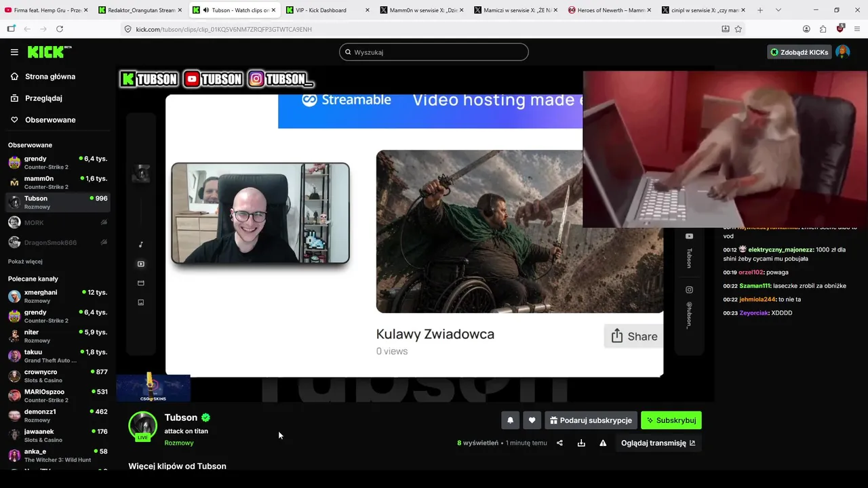Open offline DragonSmok666 channel
This screenshot has height=488, width=868.
pyautogui.click(x=58, y=242)
